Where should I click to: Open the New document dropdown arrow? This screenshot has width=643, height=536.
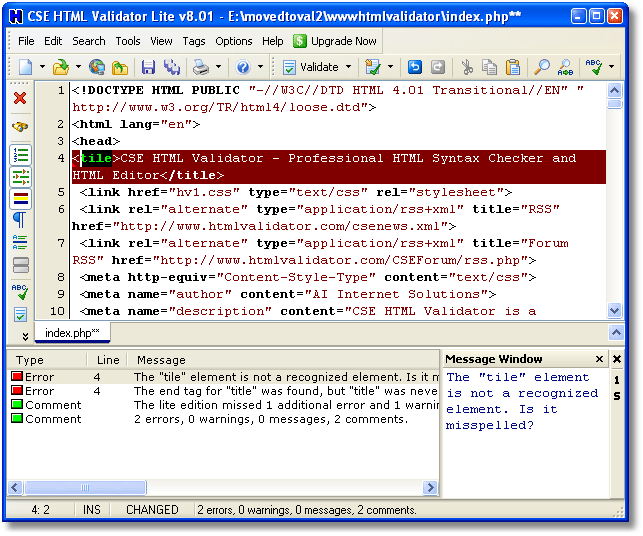(x=42, y=66)
